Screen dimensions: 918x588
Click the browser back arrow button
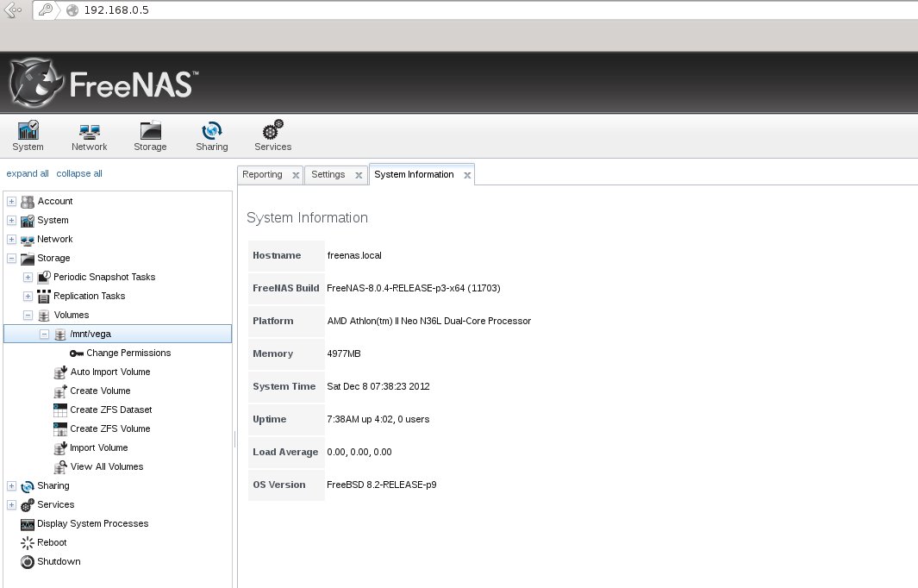point(13,10)
